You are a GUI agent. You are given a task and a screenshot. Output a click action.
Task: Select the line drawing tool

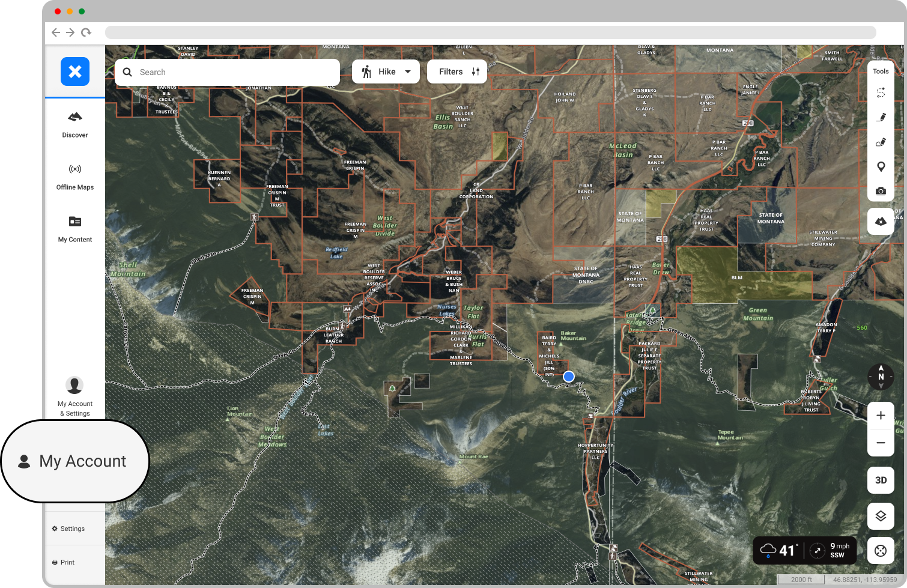[x=881, y=117]
